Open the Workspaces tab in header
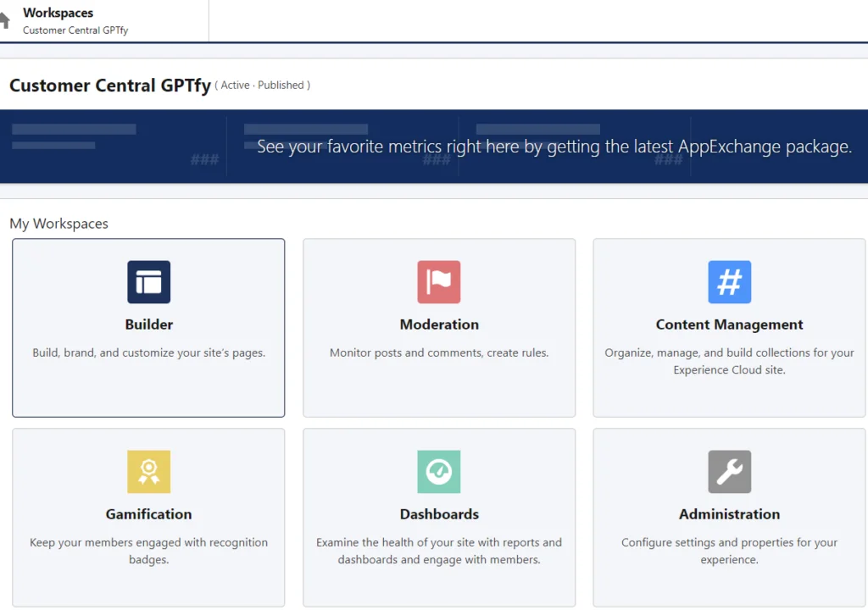 click(58, 13)
